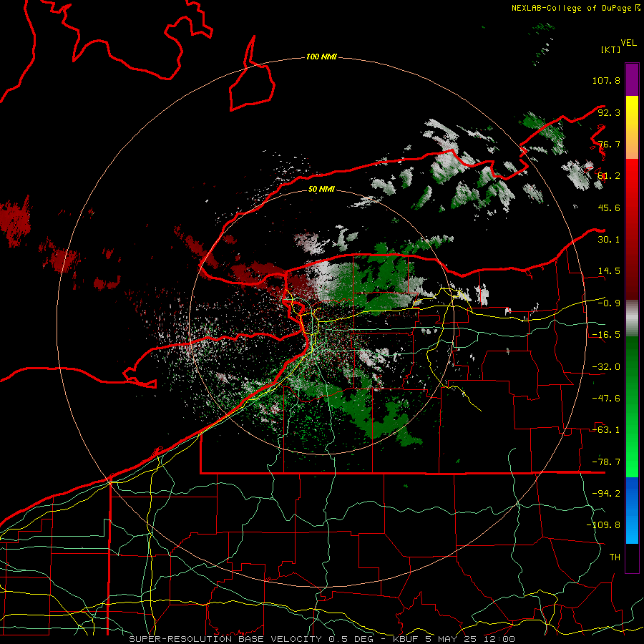Click the TH legend label
Image resolution: width=644 pixels, height=644 pixels.
point(615,557)
